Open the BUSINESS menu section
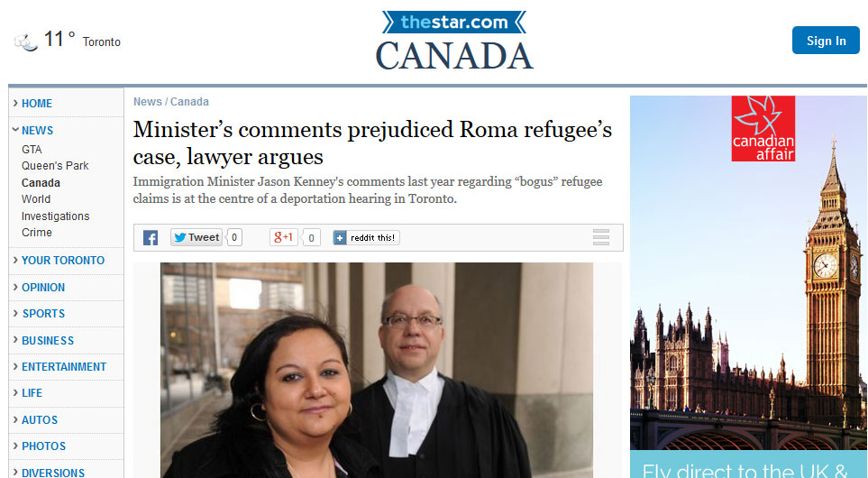 [48, 341]
